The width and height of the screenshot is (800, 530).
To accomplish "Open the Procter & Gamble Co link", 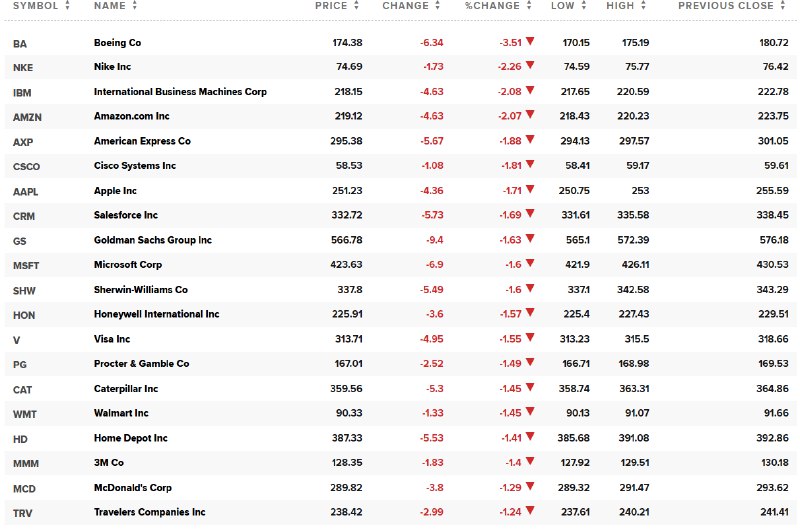I will pyautogui.click(x=141, y=364).
